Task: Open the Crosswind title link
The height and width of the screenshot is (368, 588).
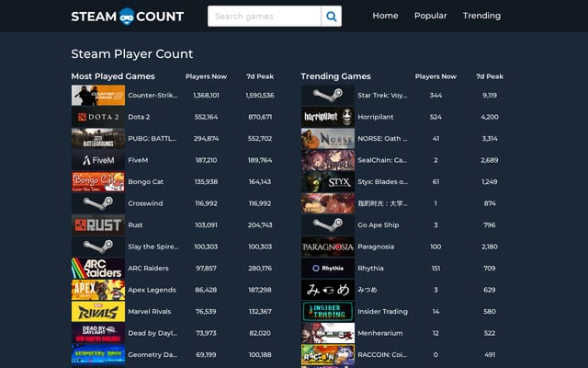Action: tap(145, 203)
